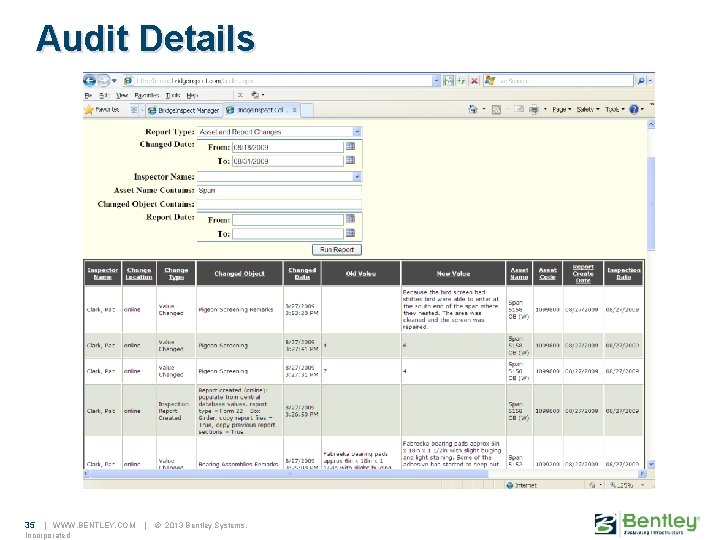Click the Run Report button
The height and width of the screenshot is (540, 720).
[x=337, y=249]
